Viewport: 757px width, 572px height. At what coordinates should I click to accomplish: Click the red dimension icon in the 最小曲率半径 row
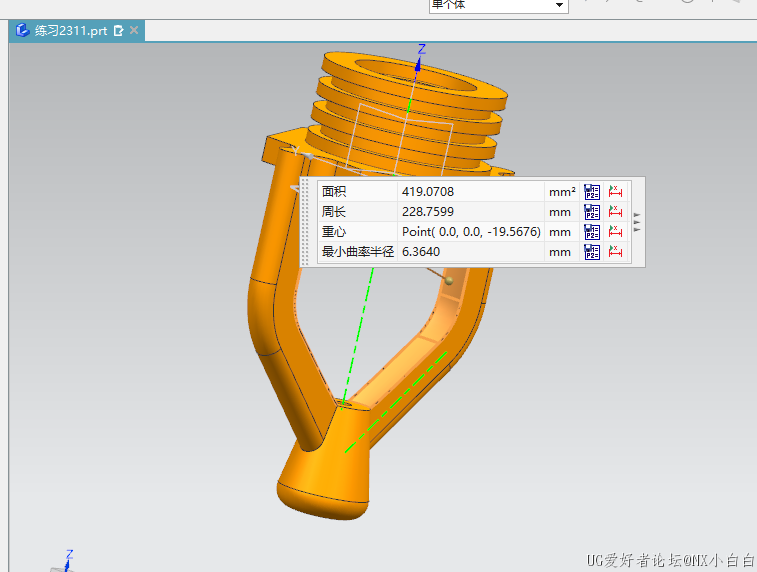click(615, 251)
